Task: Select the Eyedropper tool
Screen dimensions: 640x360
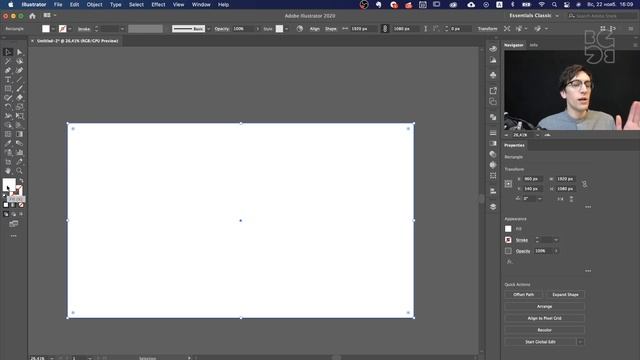Action: [x=8, y=143]
